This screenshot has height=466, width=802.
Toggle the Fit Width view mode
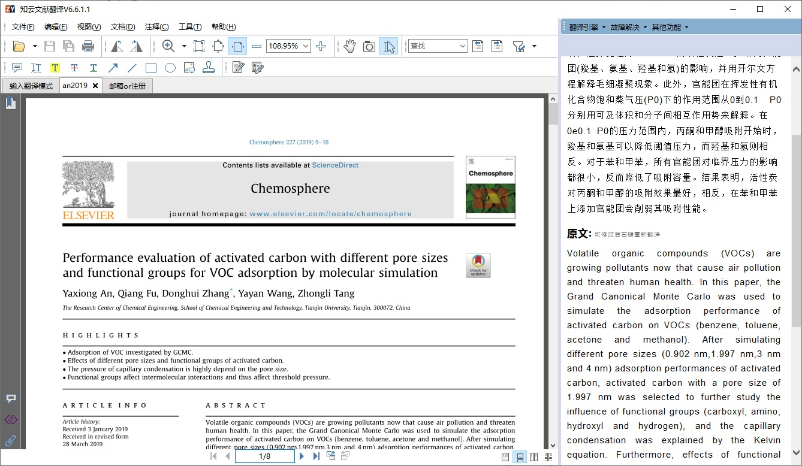238,46
